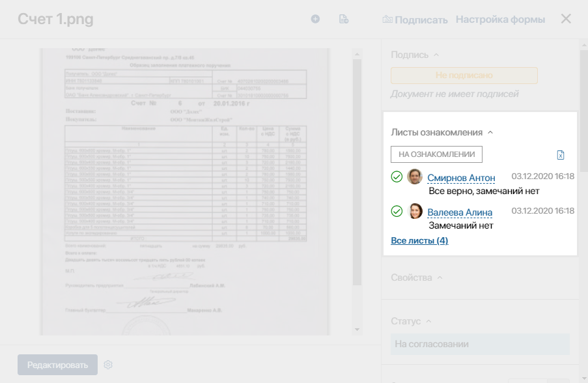588x383 pixels.
Task: Collapse the Подпись section
Action: click(436, 55)
